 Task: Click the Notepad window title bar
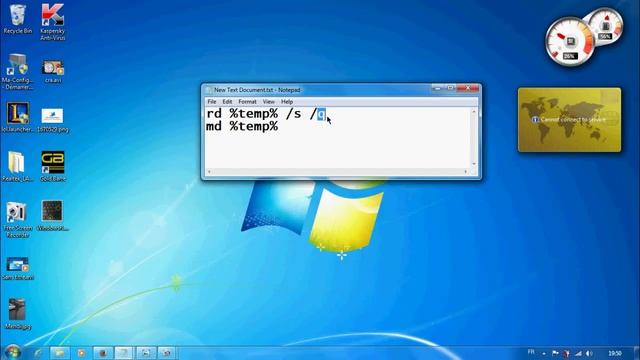coord(318,89)
